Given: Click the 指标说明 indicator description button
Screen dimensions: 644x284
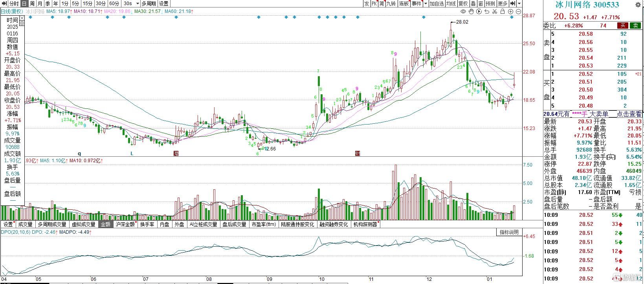Looking at the screenshot, I should tap(509, 232).
